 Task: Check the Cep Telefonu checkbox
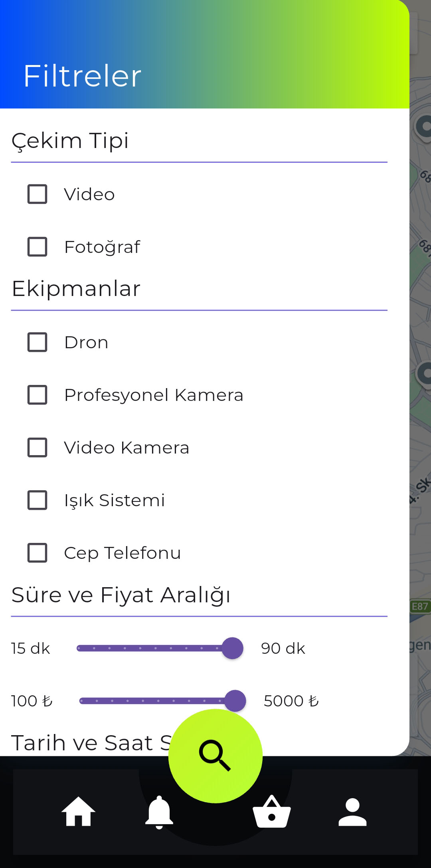click(x=38, y=553)
